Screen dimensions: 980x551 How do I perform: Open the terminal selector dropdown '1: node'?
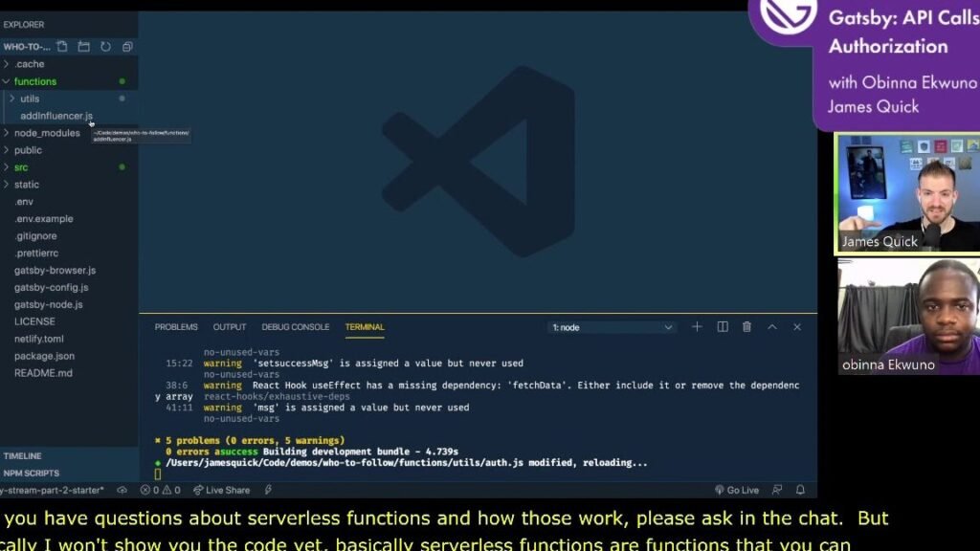coord(612,327)
